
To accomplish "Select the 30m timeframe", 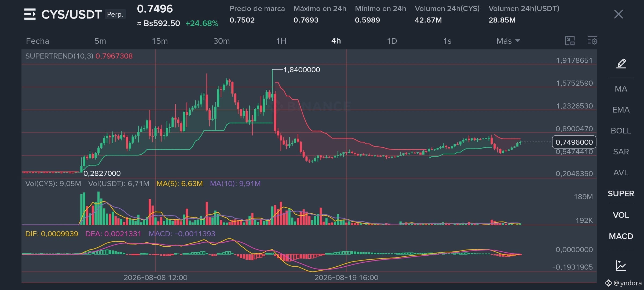I will tap(221, 41).
